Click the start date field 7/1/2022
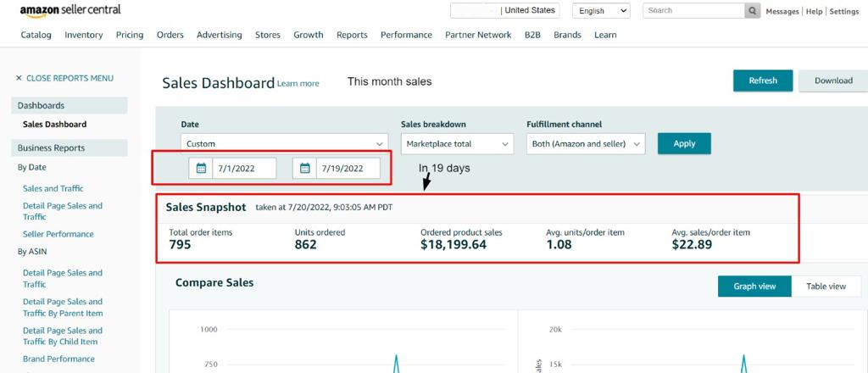Viewport: 868px width, 373px height. click(x=243, y=169)
